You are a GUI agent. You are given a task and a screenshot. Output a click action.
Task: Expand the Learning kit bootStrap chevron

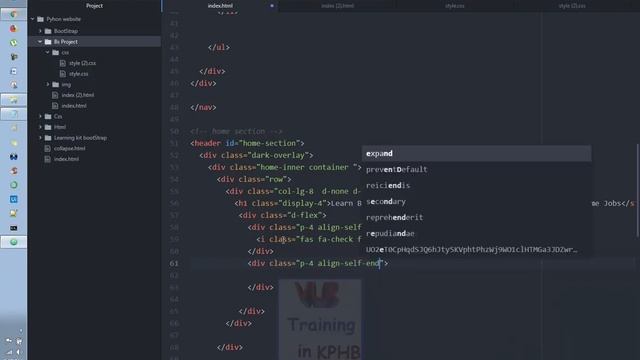[40, 138]
